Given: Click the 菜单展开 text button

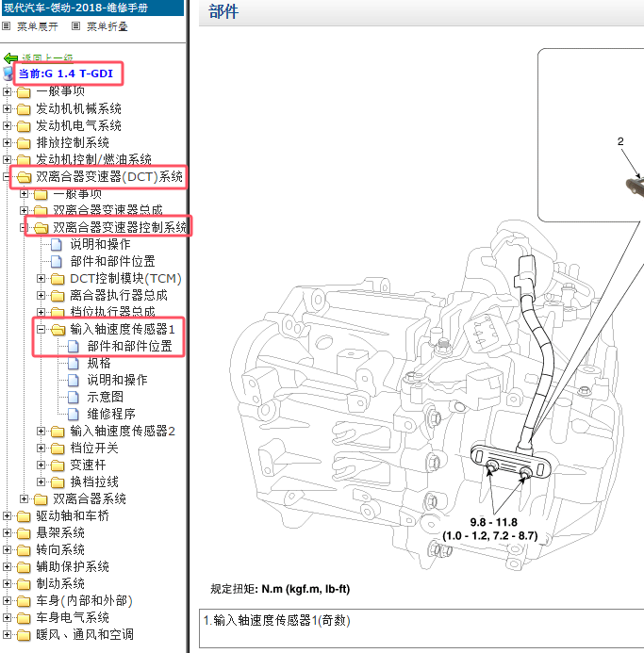Looking at the screenshot, I should (x=38, y=26).
